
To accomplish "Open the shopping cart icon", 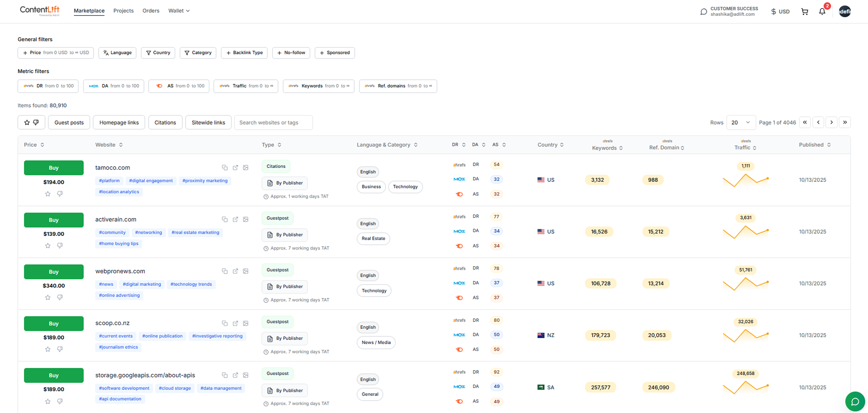I will coord(805,12).
